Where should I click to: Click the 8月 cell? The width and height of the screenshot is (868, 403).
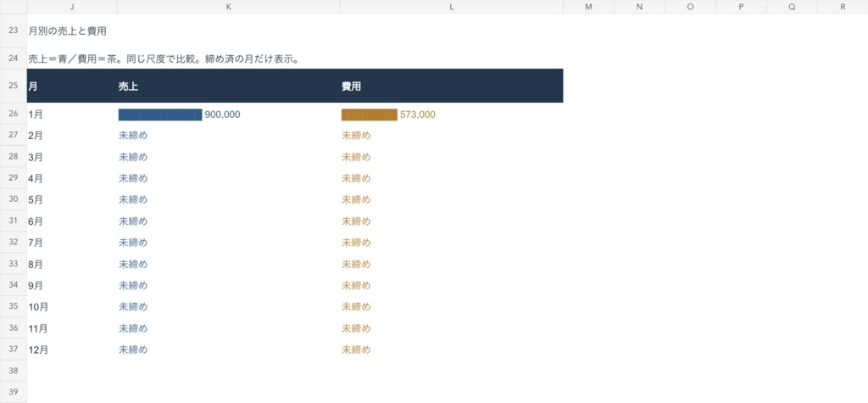(x=72, y=264)
